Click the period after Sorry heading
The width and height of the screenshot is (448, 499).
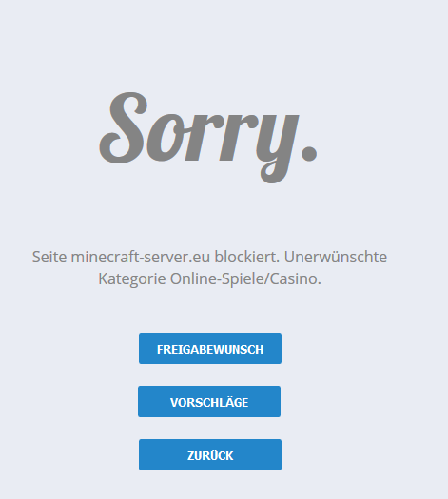click(309, 154)
